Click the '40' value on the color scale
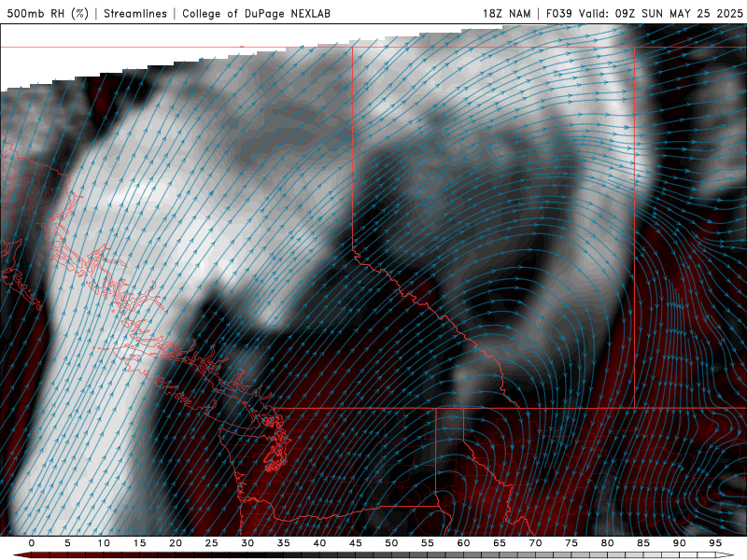Image resolution: width=747 pixels, height=560 pixels. point(319,543)
